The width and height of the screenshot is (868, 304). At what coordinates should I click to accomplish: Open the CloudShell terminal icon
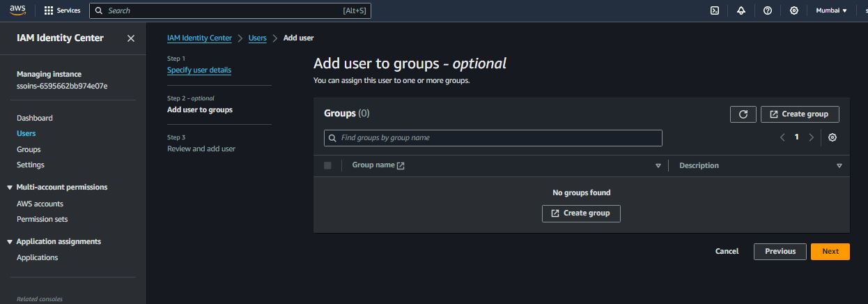[715, 10]
